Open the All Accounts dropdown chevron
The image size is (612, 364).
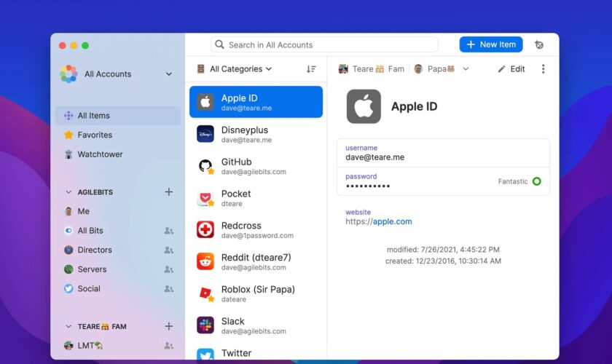point(168,74)
